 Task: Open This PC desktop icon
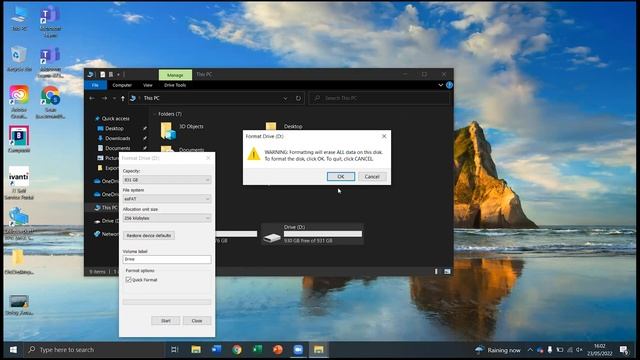pyautogui.click(x=19, y=18)
